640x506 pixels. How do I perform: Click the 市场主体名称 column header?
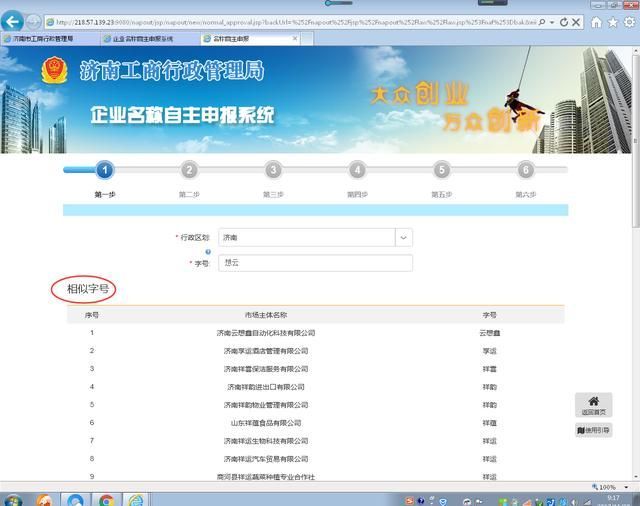tap(266, 315)
